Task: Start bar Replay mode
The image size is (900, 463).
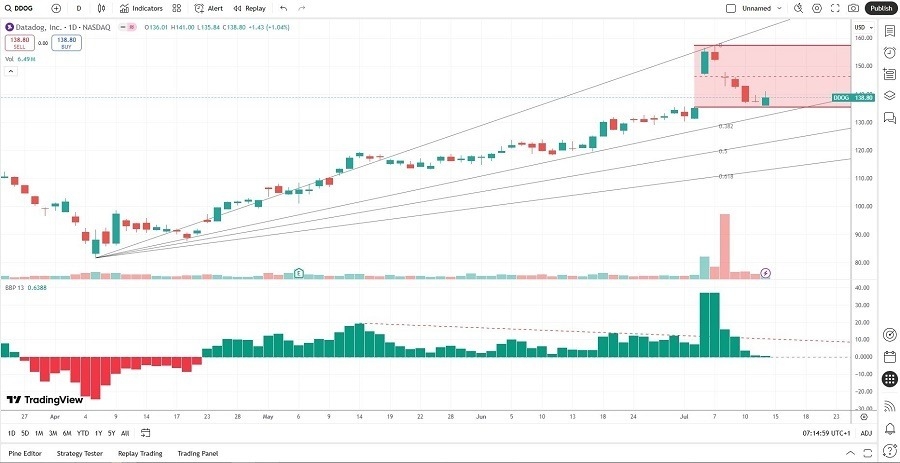Action: click(x=250, y=8)
